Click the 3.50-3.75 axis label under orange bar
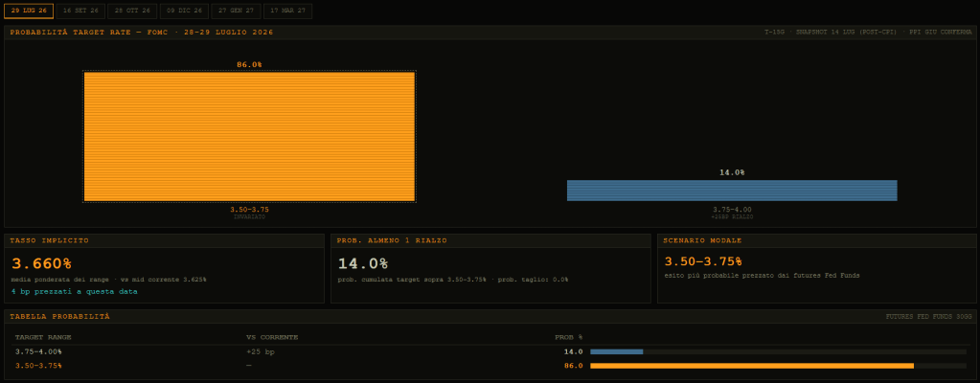The image size is (980, 383). click(249, 210)
